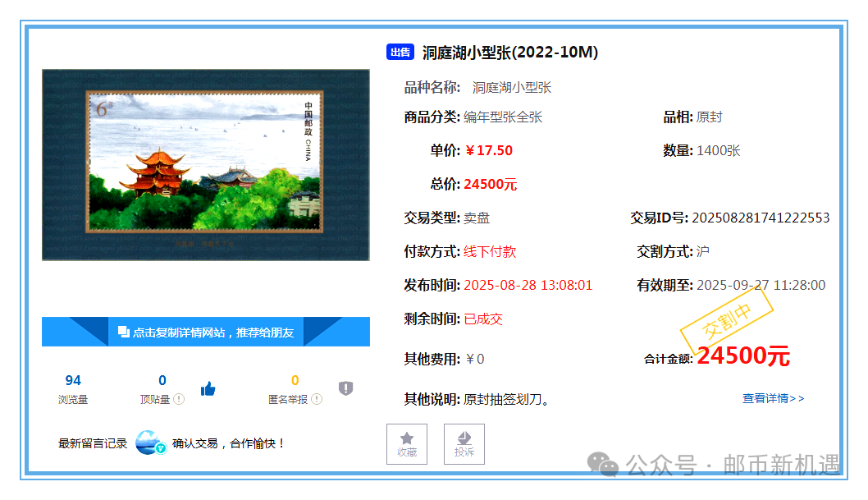This screenshot has height=500, width=868.
Task: Click copy icon in blue share banner
Action: pyautogui.click(x=123, y=332)
